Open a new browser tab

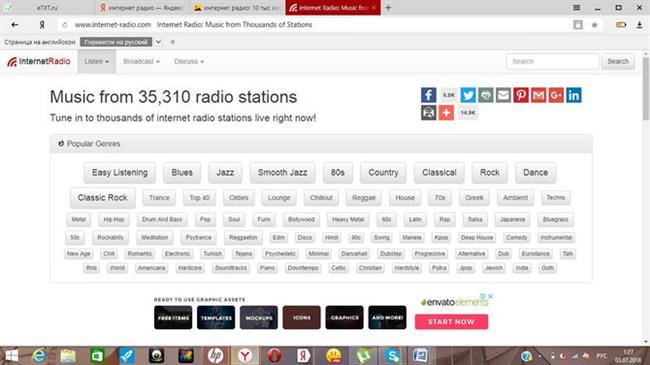click(x=388, y=7)
